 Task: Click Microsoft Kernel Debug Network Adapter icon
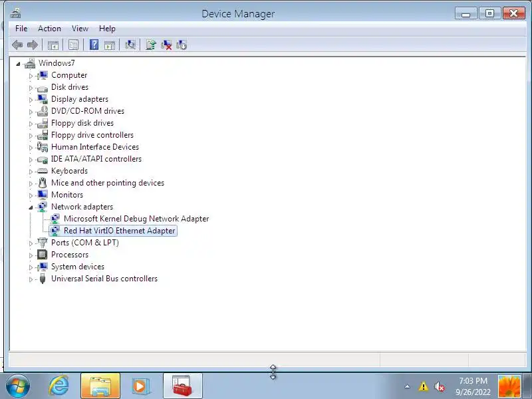(x=55, y=219)
